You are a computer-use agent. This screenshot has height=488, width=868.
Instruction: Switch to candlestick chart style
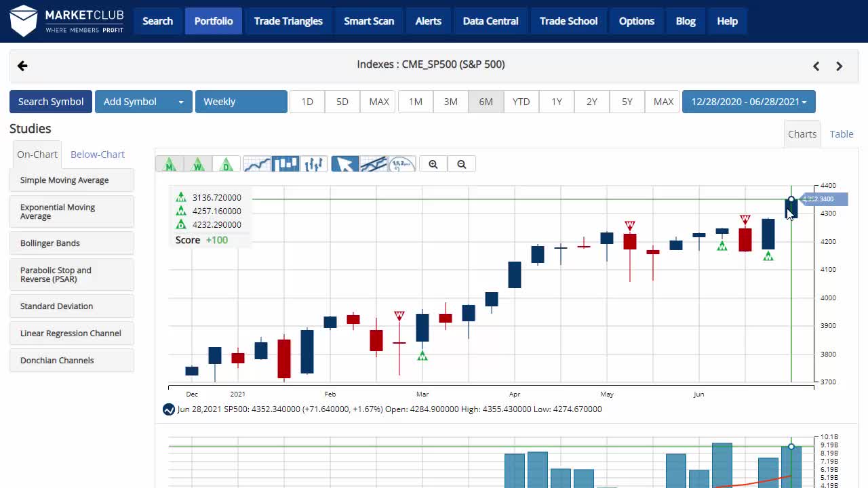tap(285, 164)
